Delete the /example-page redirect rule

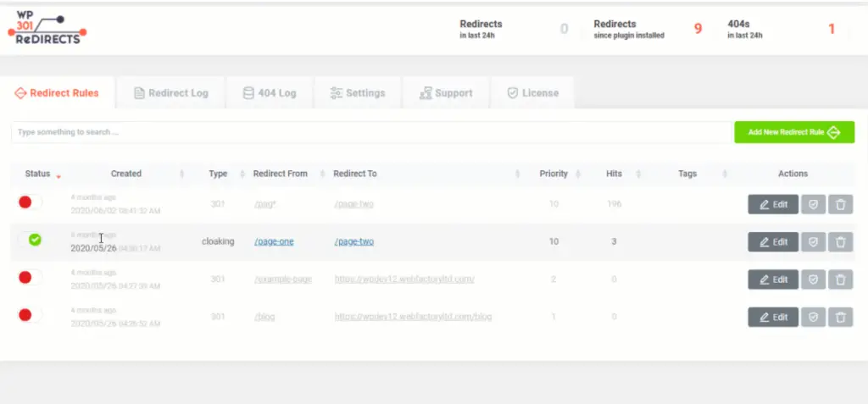pos(840,279)
